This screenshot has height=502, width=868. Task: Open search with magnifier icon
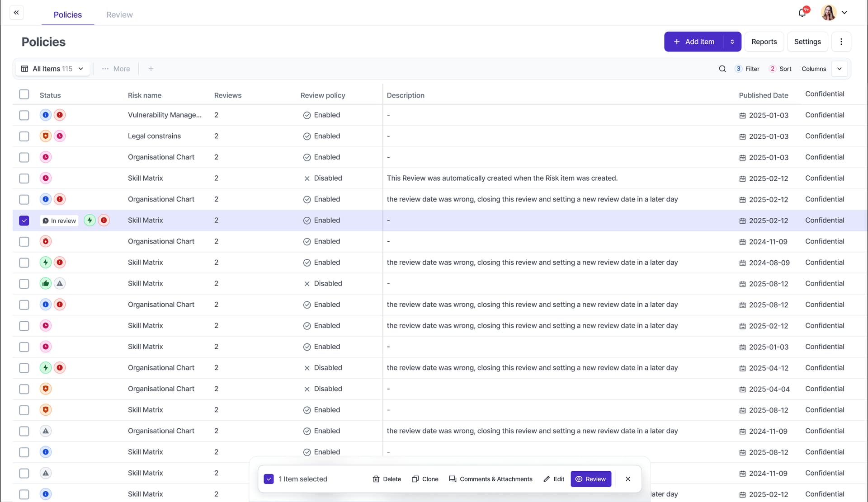(722, 69)
